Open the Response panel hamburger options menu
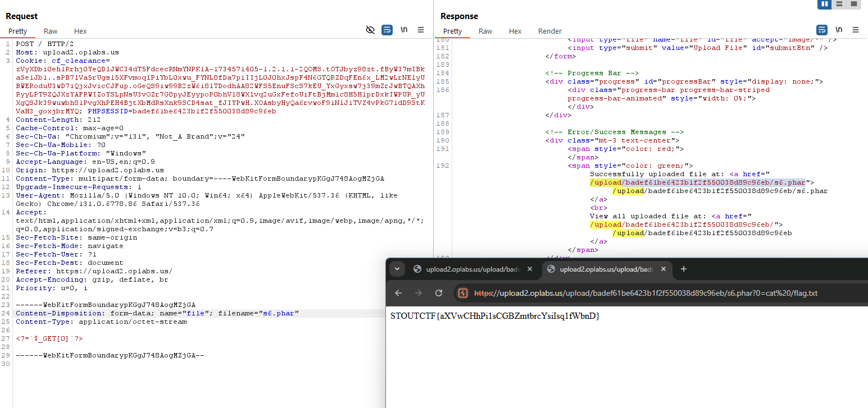The width and height of the screenshot is (868, 408). coord(856,30)
